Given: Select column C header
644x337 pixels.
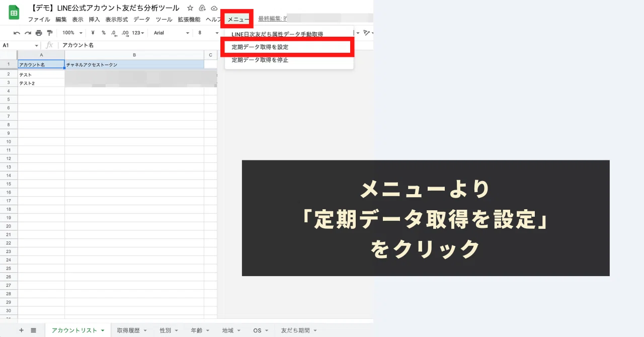Looking at the screenshot, I should click(x=210, y=55).
